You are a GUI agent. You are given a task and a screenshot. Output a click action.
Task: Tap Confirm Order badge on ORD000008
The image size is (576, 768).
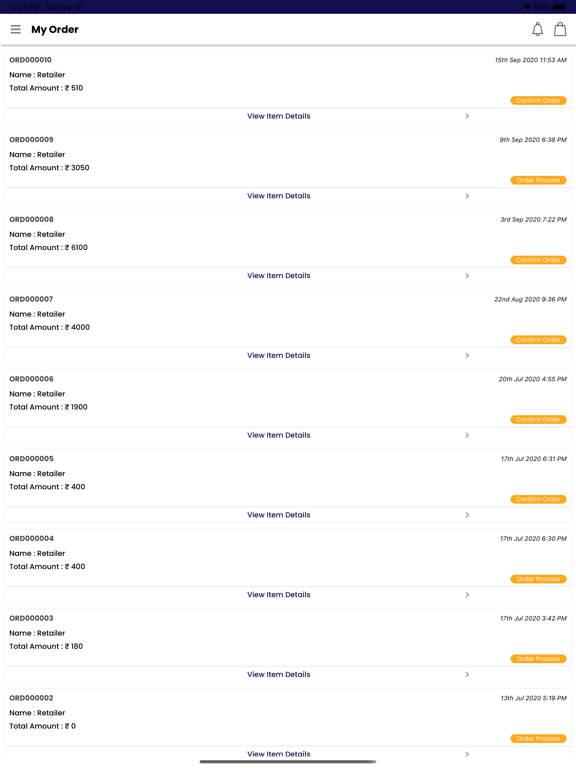tap(538, 260)
